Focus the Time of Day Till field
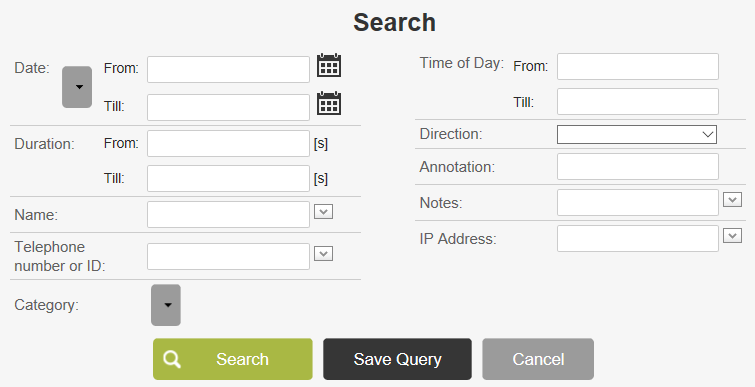Screen dimensions: 755x387 638,102
